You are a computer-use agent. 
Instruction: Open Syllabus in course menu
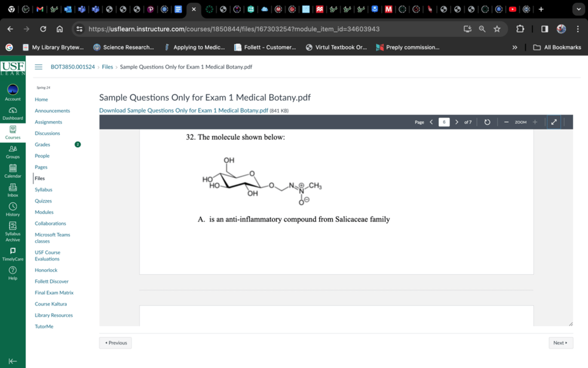(43, 190)
